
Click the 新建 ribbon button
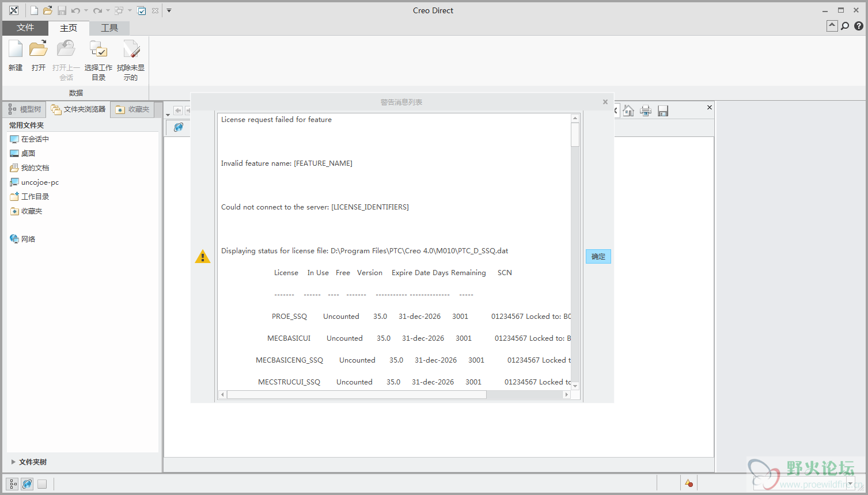coord(16,56)
